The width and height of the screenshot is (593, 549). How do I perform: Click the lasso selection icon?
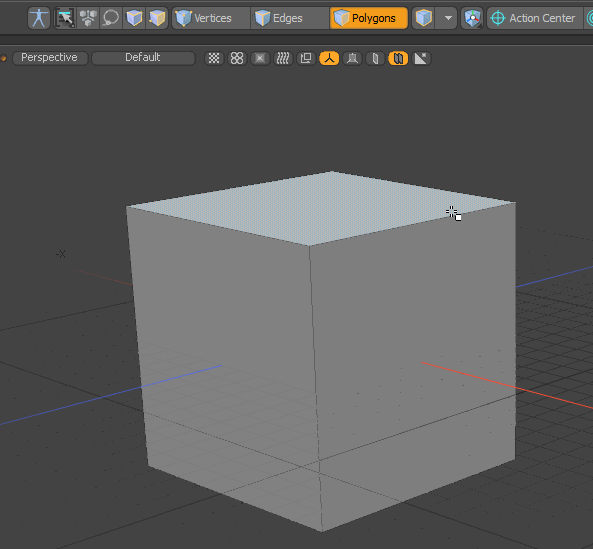pyautogui.click(x=111, y=18)
